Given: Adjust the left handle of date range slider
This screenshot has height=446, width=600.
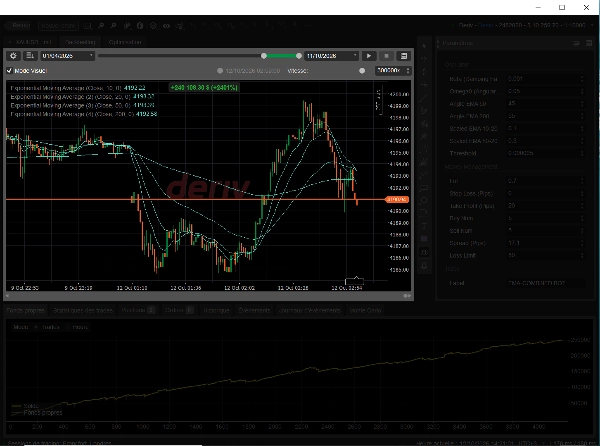Looking at the screenshot, I should [x=264, y=56].
